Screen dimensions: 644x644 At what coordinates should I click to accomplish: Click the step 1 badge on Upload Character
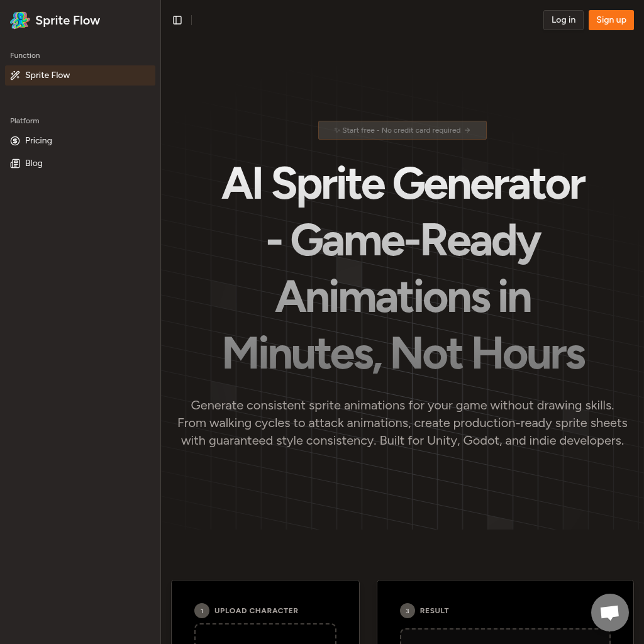click(201, 611)
